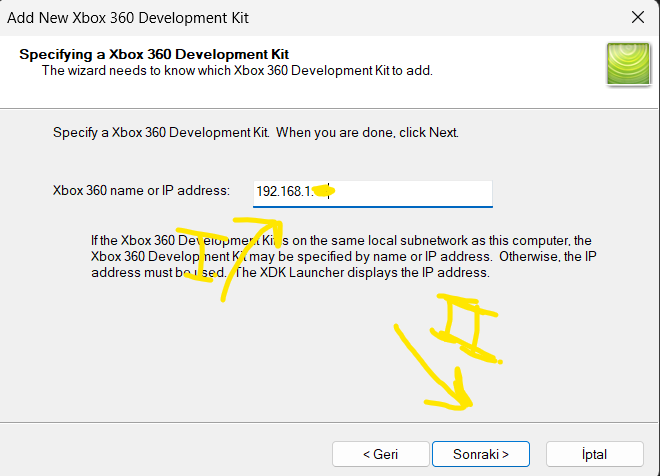Screen dimensions: 660x476
Task: Click the green Xbox 360 logo icon
Action: pos(628,64)
